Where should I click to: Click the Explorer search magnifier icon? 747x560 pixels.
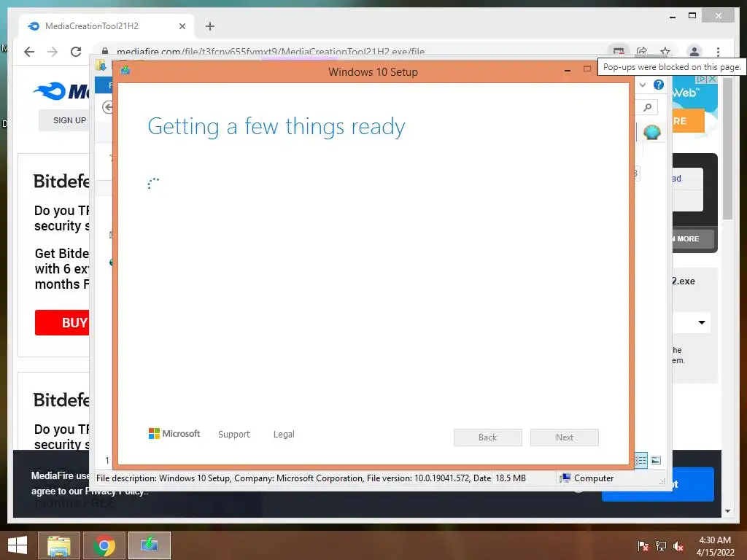pyautogui.click(x=648, y=107)
